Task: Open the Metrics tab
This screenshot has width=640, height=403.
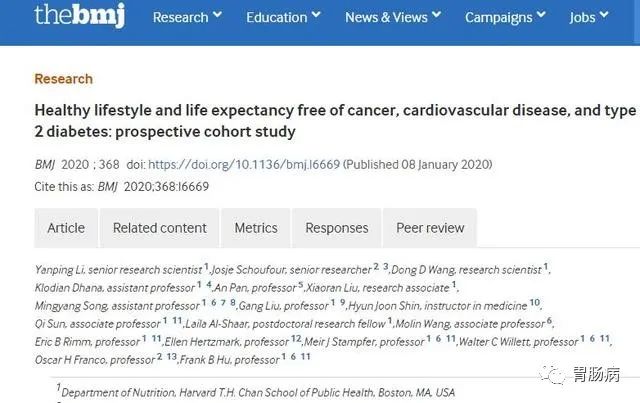Action: [256, 228]
